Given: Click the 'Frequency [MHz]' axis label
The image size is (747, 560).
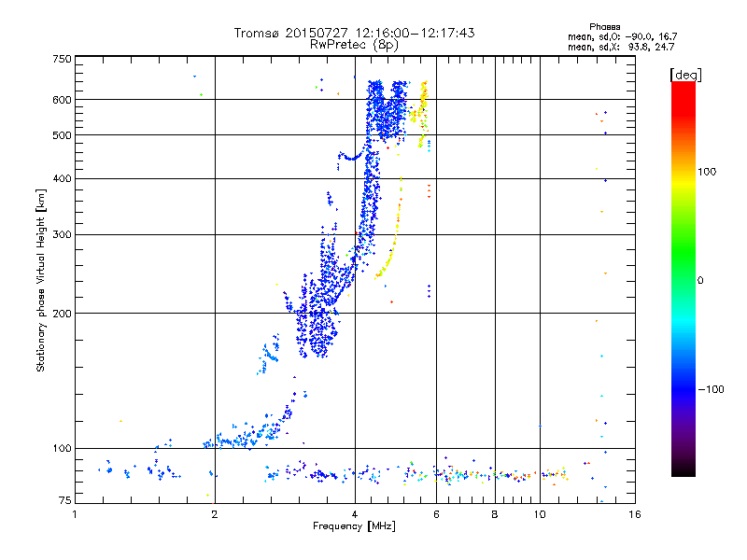Looking at the screenshot, I should 354,526.
